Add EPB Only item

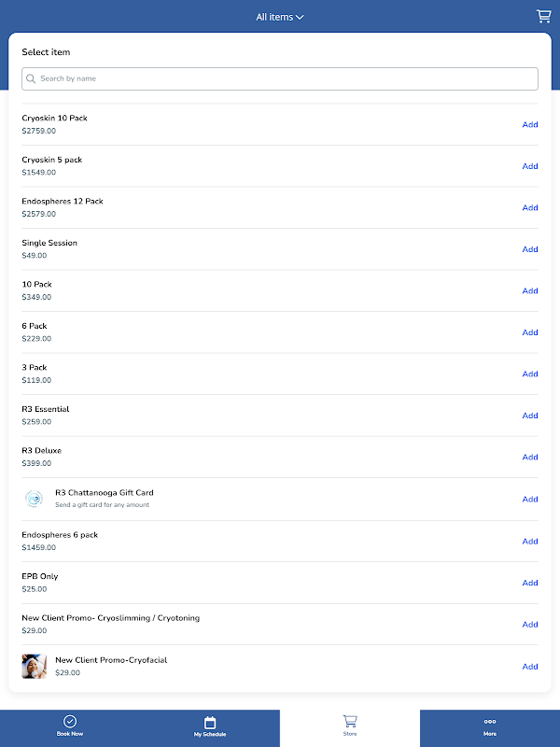point(530,583)
